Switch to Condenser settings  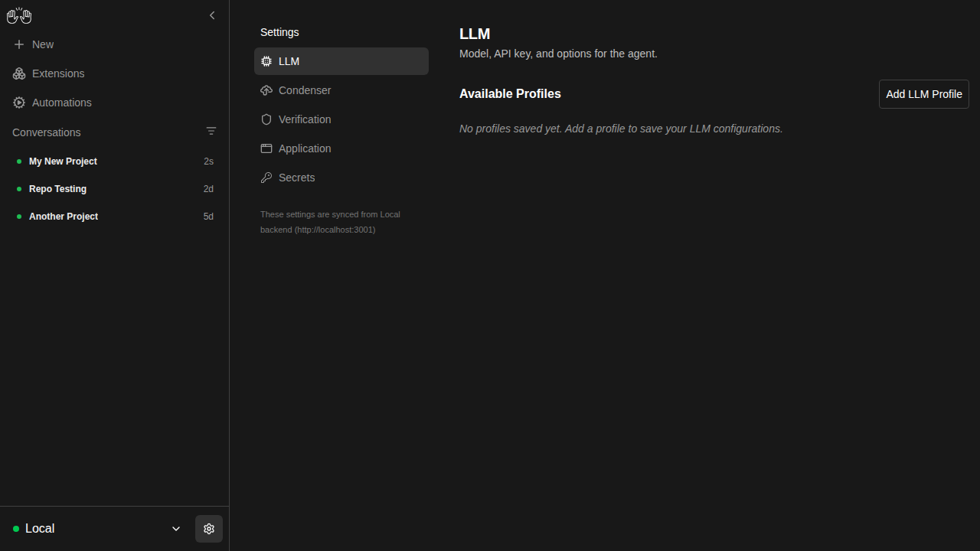pos(341,90)
